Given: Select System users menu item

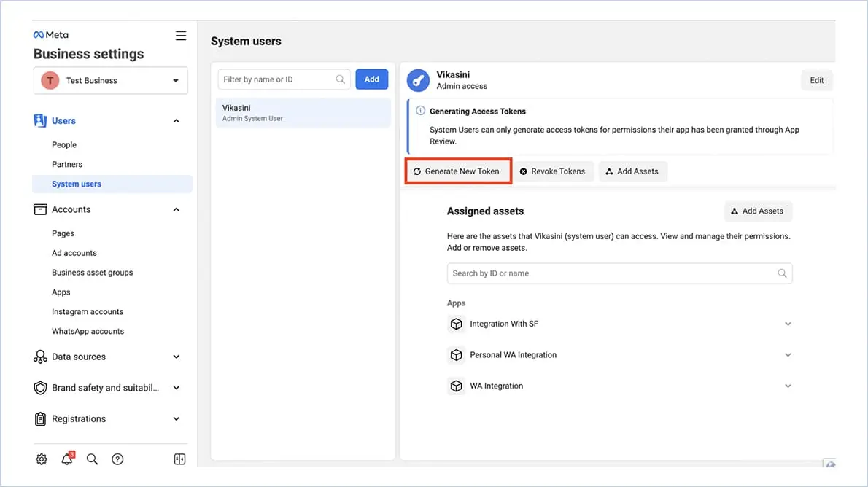Looking at the screenshot, I should [x=112, y=184].
